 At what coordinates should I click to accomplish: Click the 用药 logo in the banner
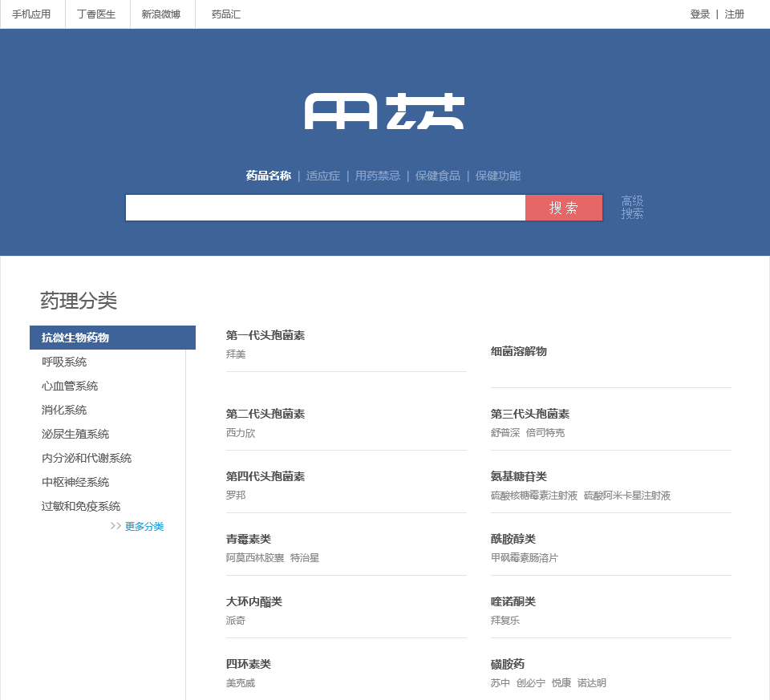point(384,111)
